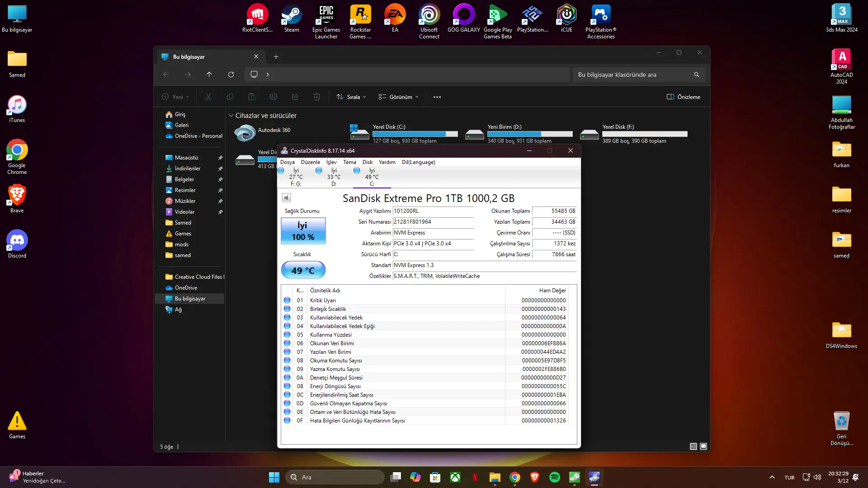Go up one folder level in Explorer
Viewport: 868px width, 488px height.
(x=209, y=75)
